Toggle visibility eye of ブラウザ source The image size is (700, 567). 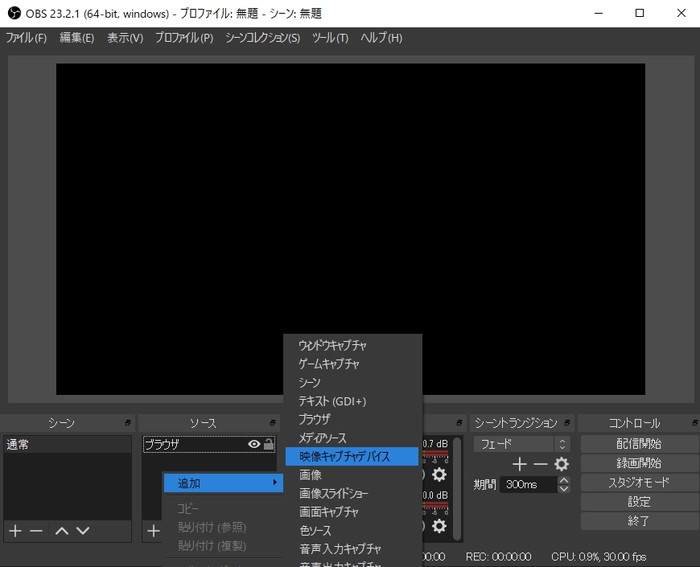(x=254, y=444)
